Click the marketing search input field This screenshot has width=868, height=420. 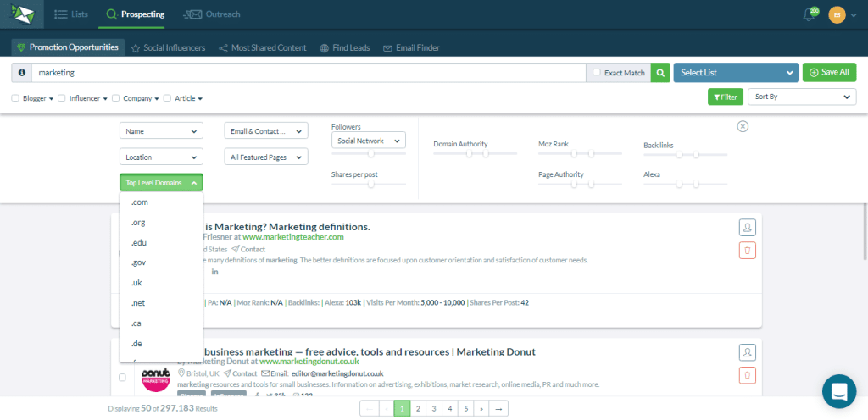tap(309, 72)
